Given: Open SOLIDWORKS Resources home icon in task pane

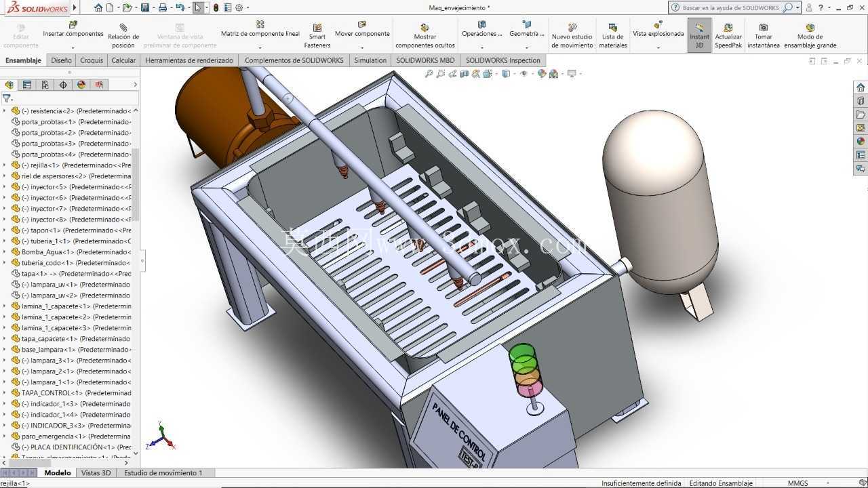Looking at the screenshot, I should tap(861, 87).
